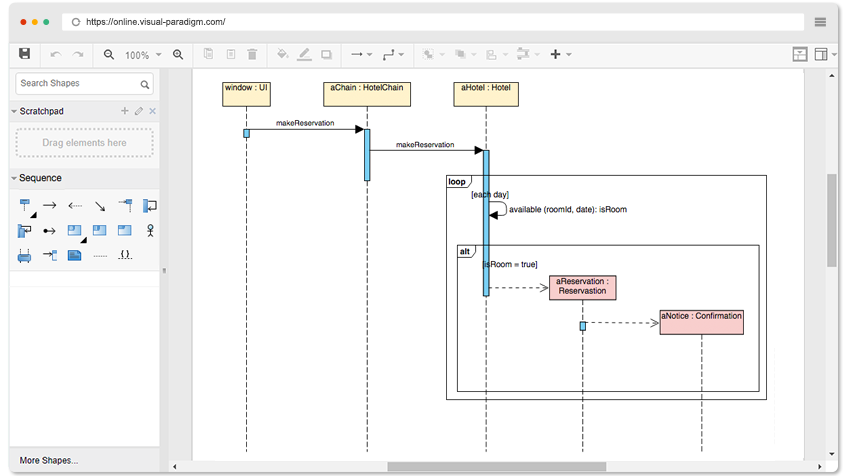This screenshot has width=848, height=476.
Task: Click the available (roomId, date) message label
Action: pyautogui.click(x=568, y=210)
